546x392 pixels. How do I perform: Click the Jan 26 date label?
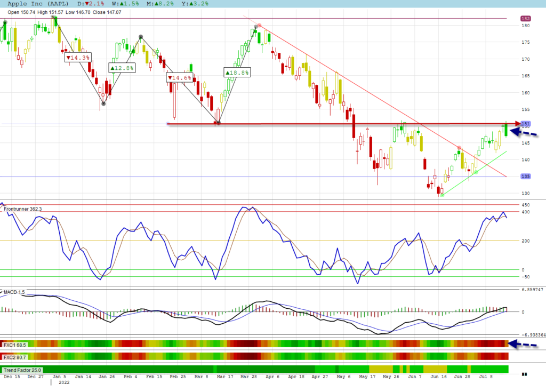107,377
